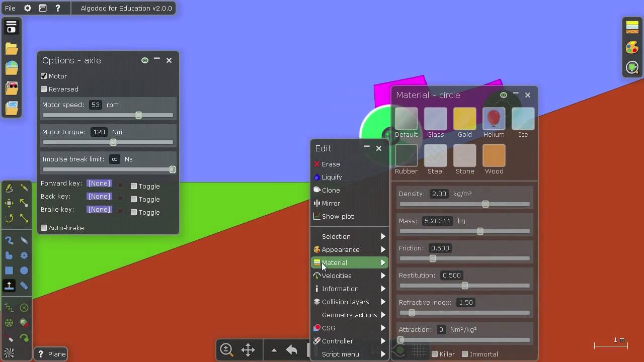Viewport: 644px width, 362px height.
Task: Select the Laser pen tool
Action: (9, 338)
